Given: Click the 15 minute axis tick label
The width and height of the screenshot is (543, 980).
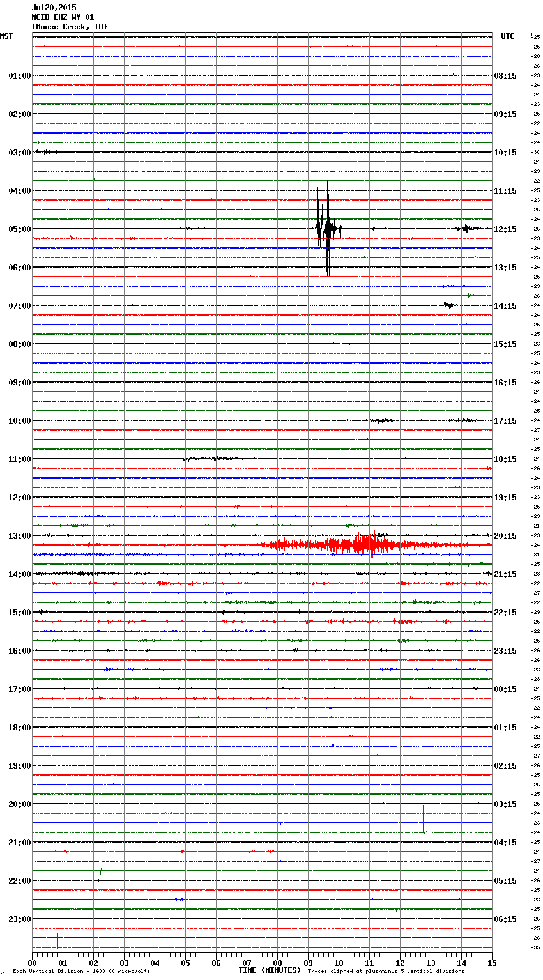Looking at the screenshot, I should [492, 963].
